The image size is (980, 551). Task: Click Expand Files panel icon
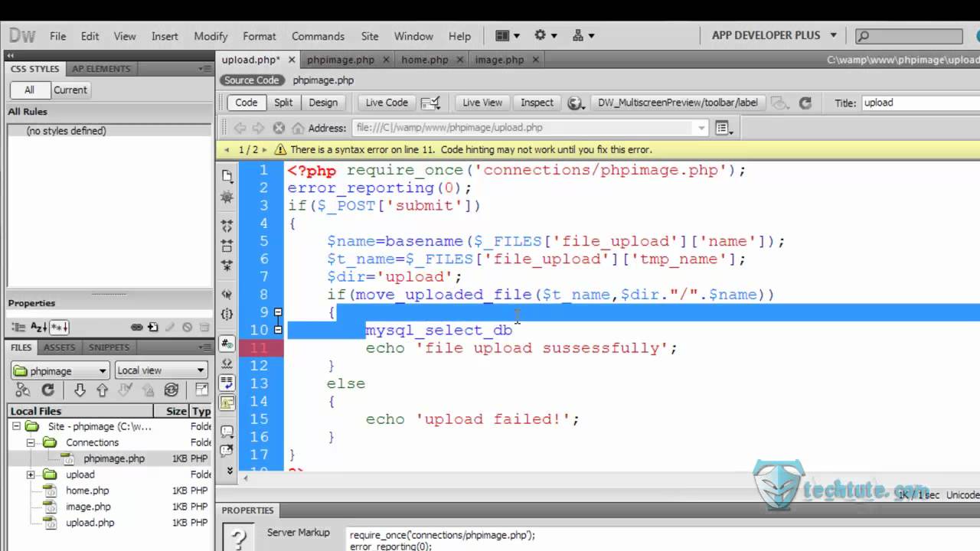201,390
